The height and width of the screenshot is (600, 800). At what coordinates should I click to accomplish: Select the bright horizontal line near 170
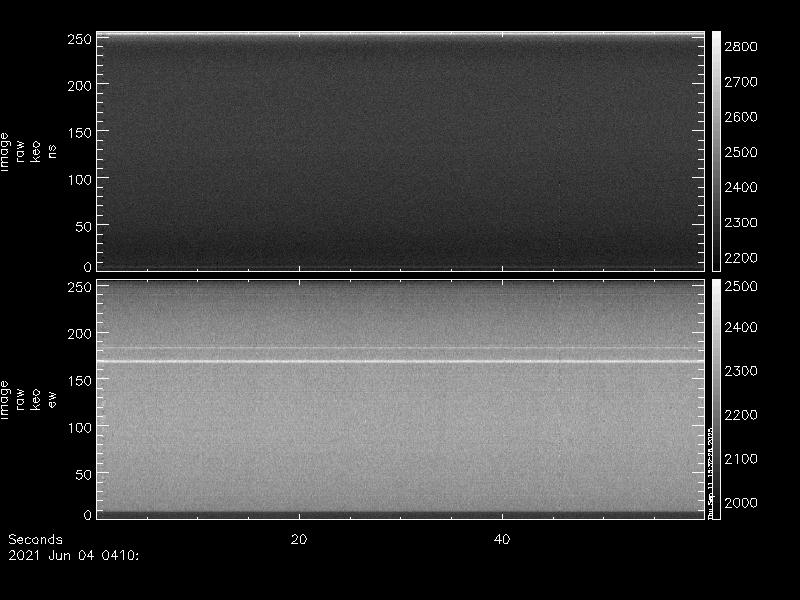[400, 361]
